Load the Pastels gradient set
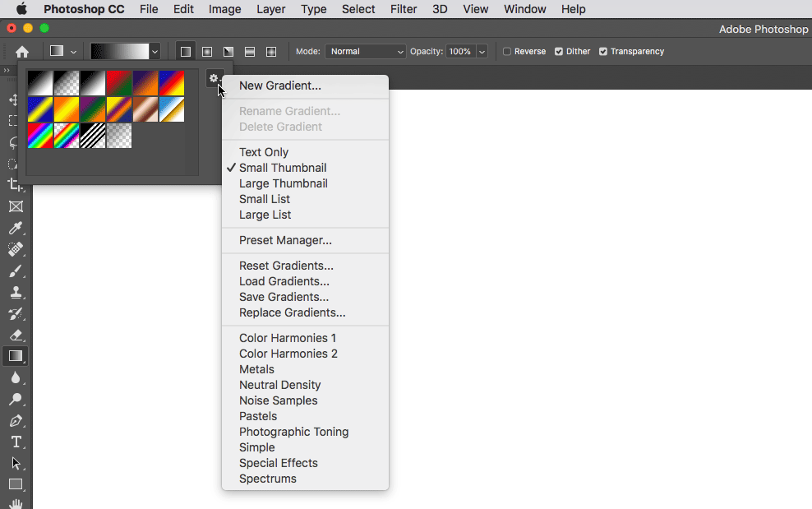Image resolution: width=812 pixels, height=509 pixels. tap(258, 416)
